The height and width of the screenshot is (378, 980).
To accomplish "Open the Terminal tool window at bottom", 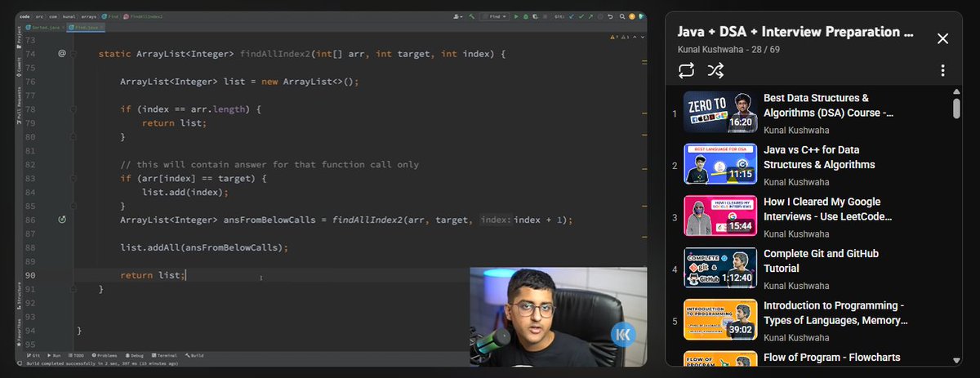I will (164, 356).
